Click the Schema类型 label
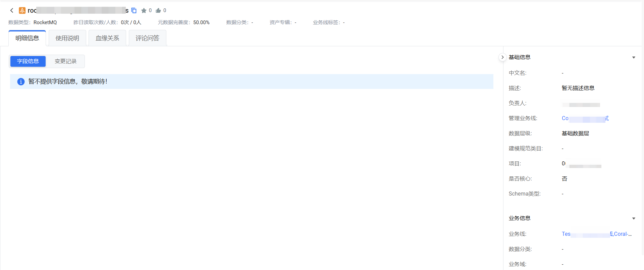Screen dimensions: 644x270 pyautogui.click(x=525, y=194)
